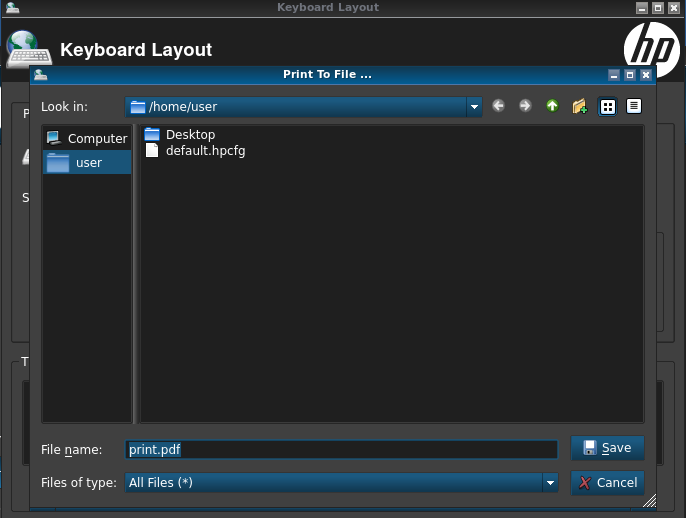Image resolution: width=686 pixels, height=518 pixels.
Task: Maximize the Print To File dialog
Action: [x=630, y=75]
